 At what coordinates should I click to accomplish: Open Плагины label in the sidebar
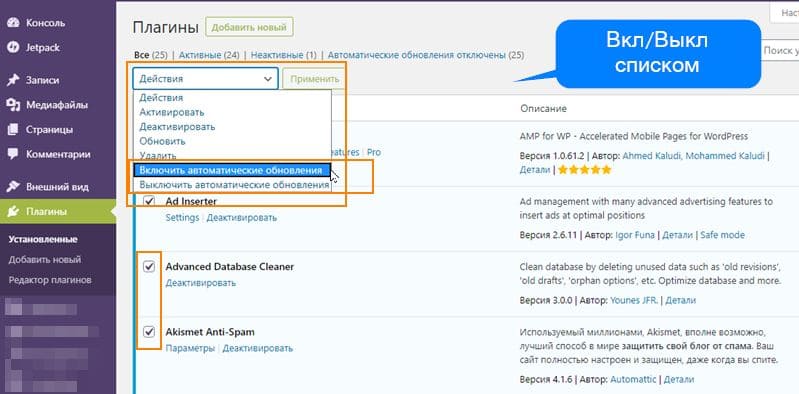[x=46, y=212]
